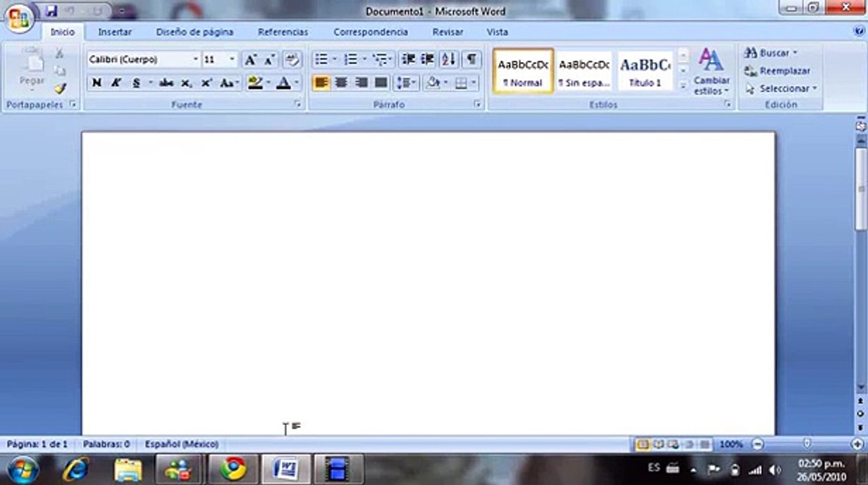Image resolution: width=868 pixels, height=485 pixels.
Task: Zoom in with the plus button
Action: pos(857,445)
